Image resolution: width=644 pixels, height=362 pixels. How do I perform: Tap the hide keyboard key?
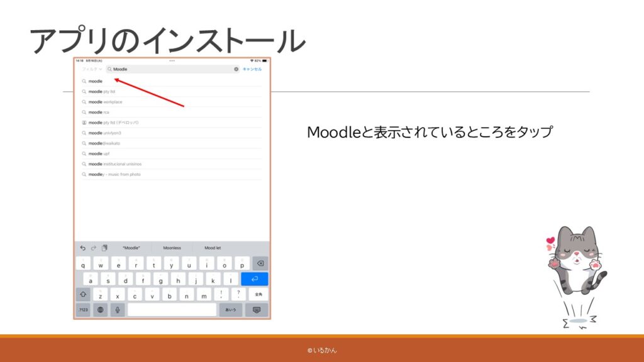257,310
